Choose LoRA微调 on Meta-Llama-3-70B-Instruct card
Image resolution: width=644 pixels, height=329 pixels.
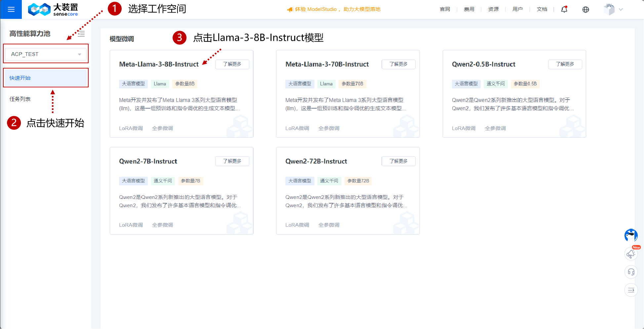coord(297,128)
